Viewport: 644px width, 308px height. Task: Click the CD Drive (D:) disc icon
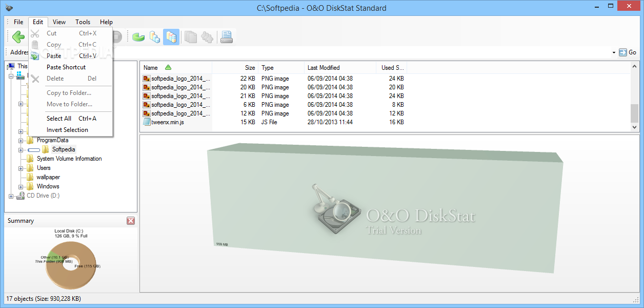coord(21,196)
